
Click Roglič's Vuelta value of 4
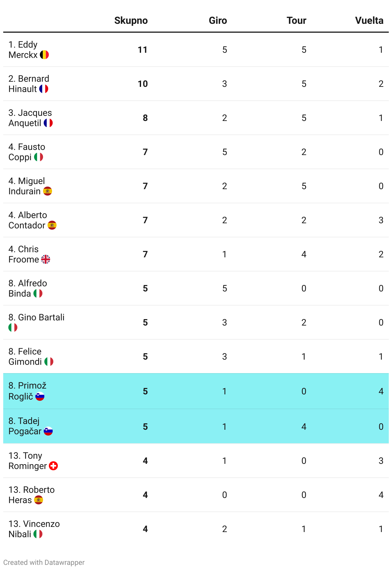(x=381, y=391)
